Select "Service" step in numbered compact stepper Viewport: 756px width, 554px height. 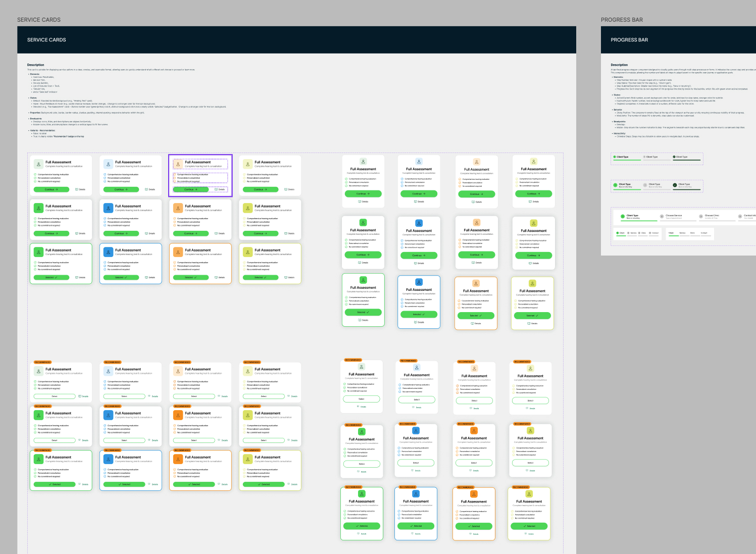[631, 233]
